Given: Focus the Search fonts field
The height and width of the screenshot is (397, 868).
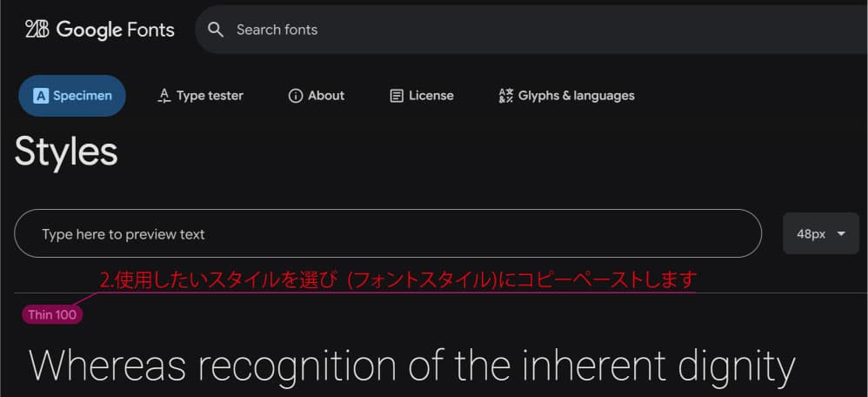Looking at the screenshot, I should coord(522,30).
